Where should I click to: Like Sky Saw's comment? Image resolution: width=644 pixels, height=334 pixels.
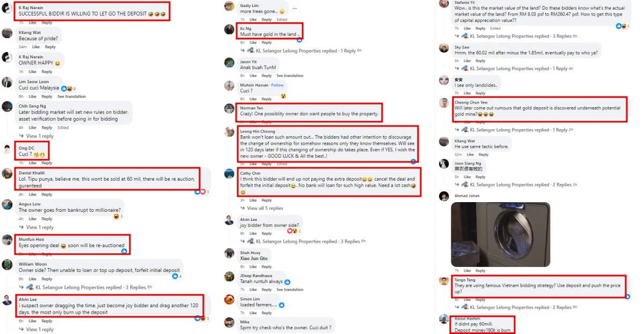(x=467, y=61)
